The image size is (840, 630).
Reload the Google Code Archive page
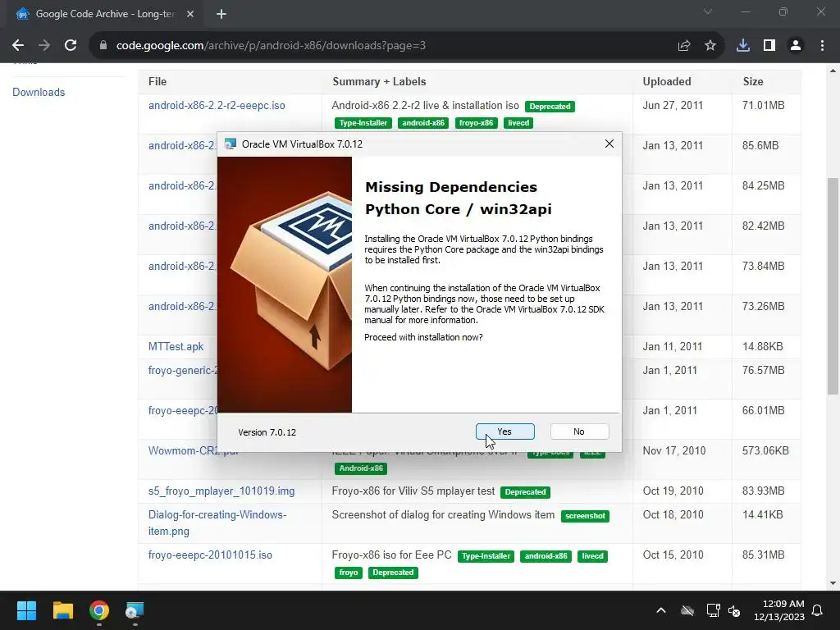(71, 46)
